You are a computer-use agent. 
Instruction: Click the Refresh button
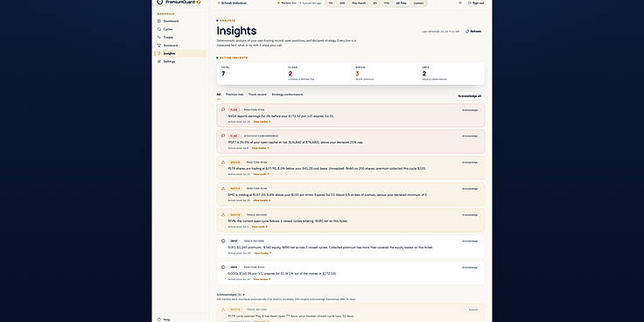pyautogui.click(x=473, y=31)
